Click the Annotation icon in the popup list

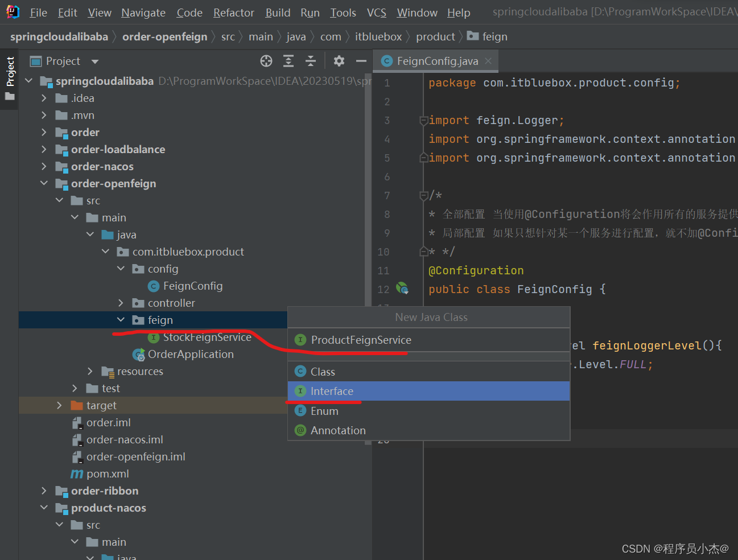point(301,430)
